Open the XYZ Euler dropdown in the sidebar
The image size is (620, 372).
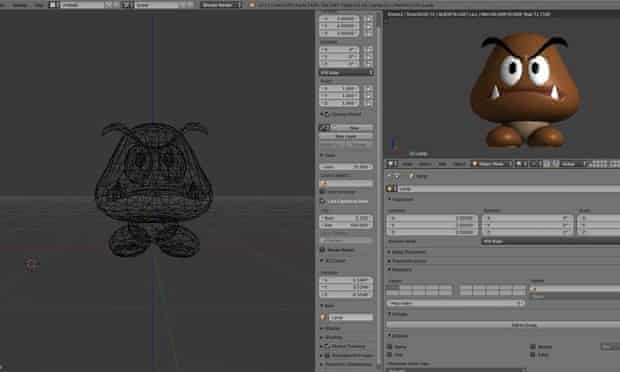346,73
